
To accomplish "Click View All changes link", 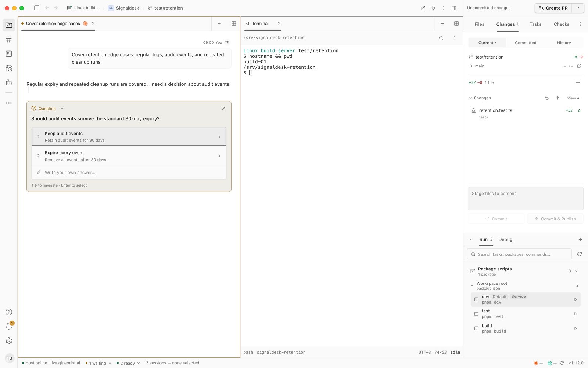I will [574, 98].
